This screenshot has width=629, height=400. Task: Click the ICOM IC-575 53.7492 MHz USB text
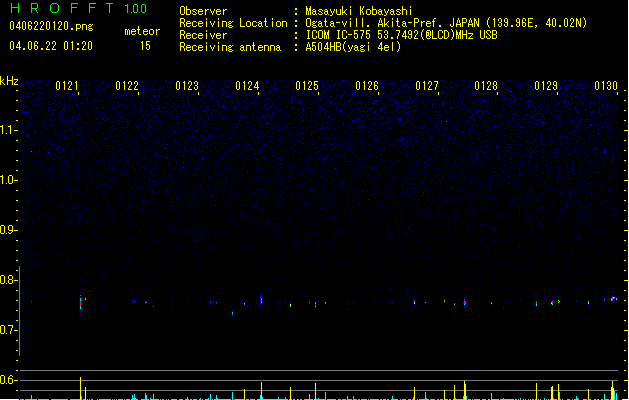pyautogui.click(x=402, y=35)
